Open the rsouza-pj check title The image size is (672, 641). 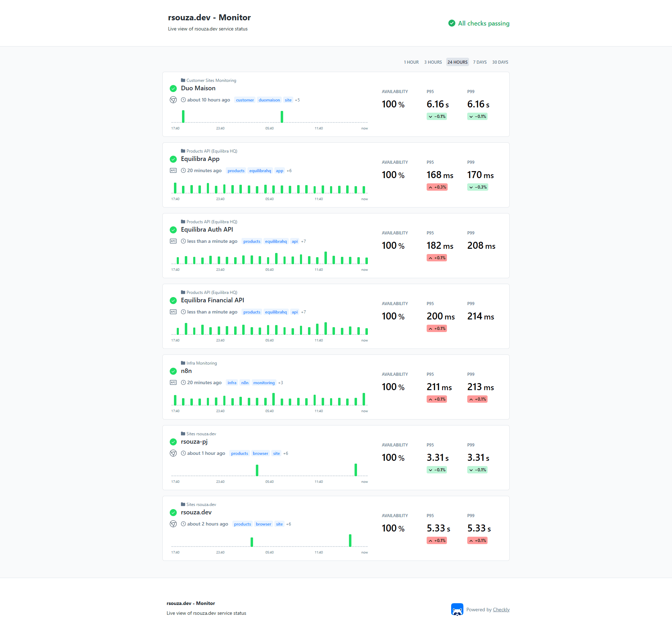point(194,442)
